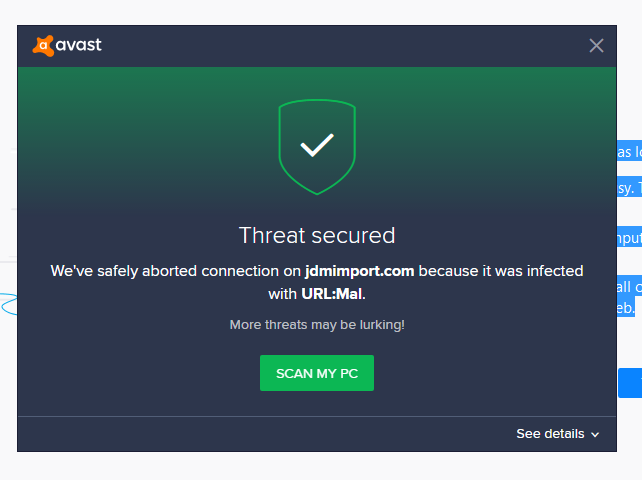Click the chevron next to See details
This screenshot has height=480, width=642.
pos(595,435)
